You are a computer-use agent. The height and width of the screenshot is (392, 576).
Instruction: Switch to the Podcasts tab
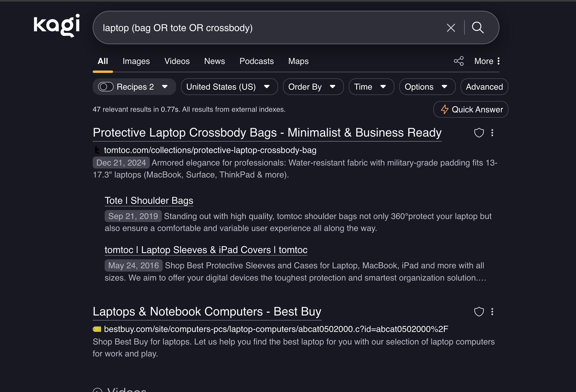click(x=256, y=61)
